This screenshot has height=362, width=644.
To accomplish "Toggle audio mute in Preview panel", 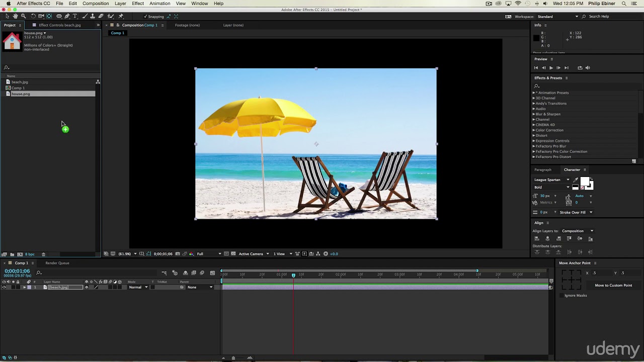I will click(587, 68).
